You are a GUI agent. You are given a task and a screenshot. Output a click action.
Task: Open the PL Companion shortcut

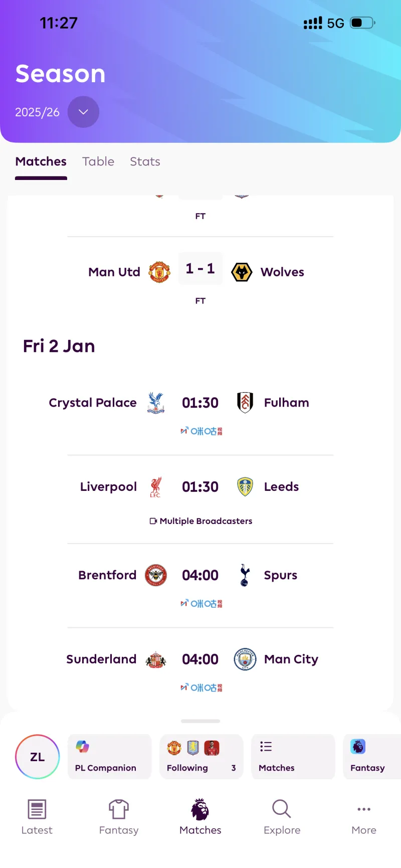point(109,757)
